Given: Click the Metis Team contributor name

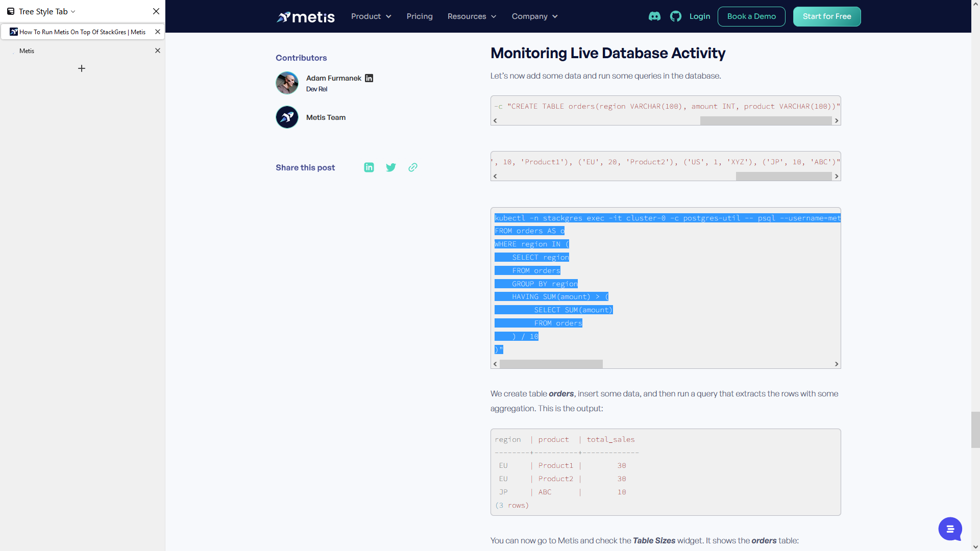Looking at the screenshot, I should pyautogui.click(x=326, y=117).
